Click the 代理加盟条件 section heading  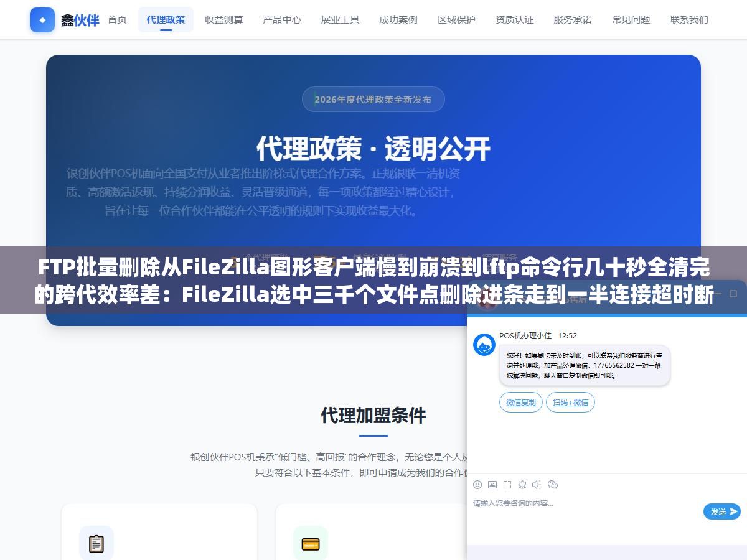click(374, 415)
